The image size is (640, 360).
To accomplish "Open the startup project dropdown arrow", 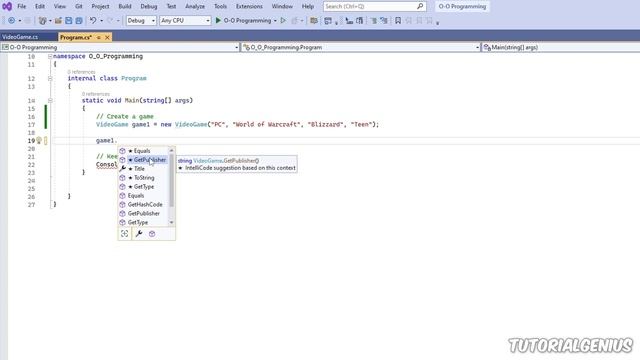I will pos(275,20).
